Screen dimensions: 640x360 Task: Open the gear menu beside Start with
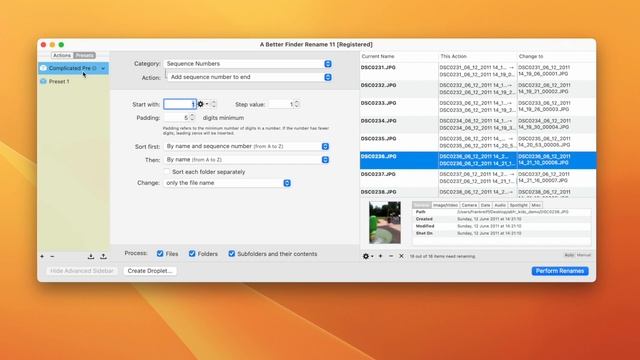[x=202, y=104]
